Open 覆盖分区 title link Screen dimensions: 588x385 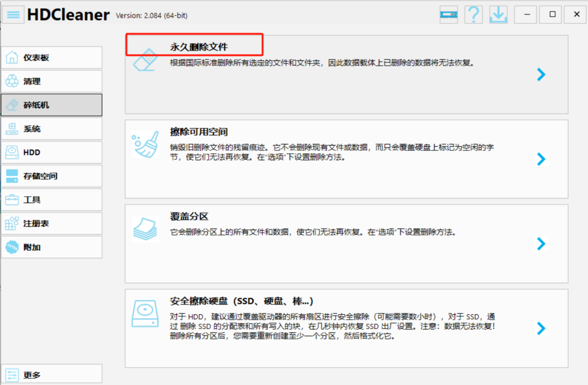click(189, 216)
